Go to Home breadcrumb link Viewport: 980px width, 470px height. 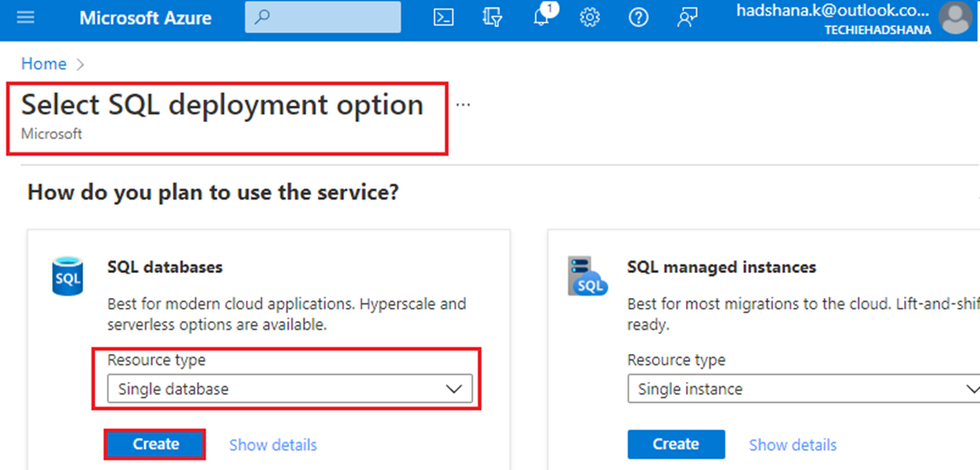(44, 64)
